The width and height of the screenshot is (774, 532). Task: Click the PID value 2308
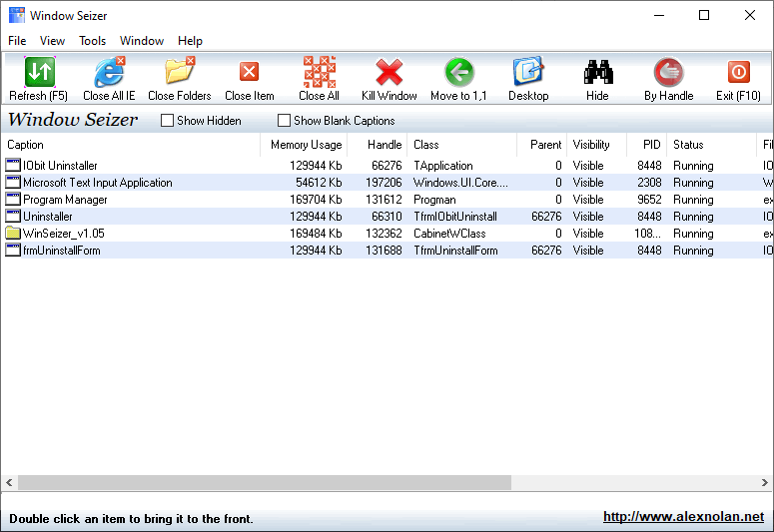(x=649, y=183)
